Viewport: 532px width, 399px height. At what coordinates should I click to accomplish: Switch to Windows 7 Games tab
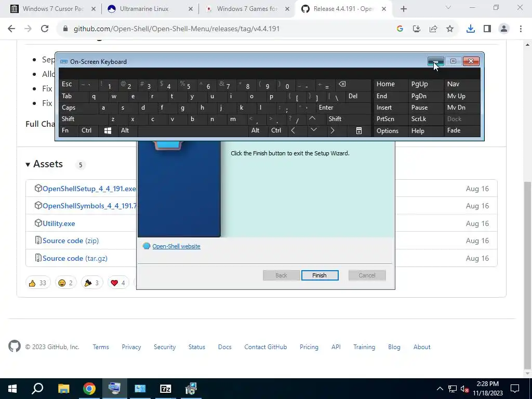[x=247, y=9]
